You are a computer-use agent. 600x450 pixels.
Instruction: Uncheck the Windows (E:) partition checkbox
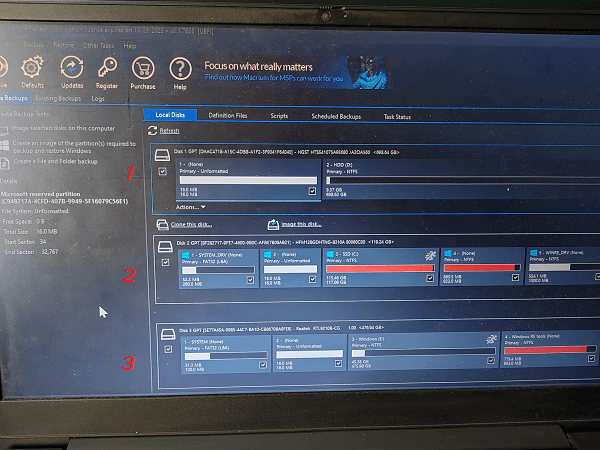point(491,360)
